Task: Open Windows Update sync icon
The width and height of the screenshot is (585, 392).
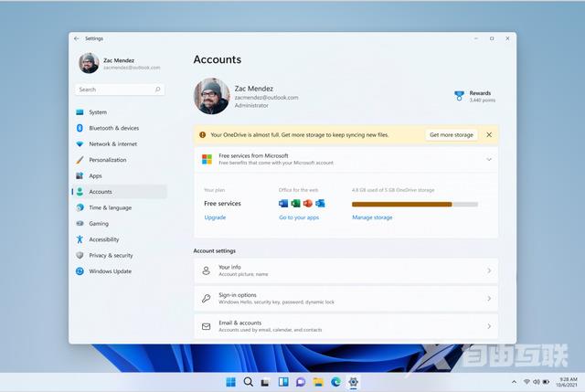Action: point(80,271)
